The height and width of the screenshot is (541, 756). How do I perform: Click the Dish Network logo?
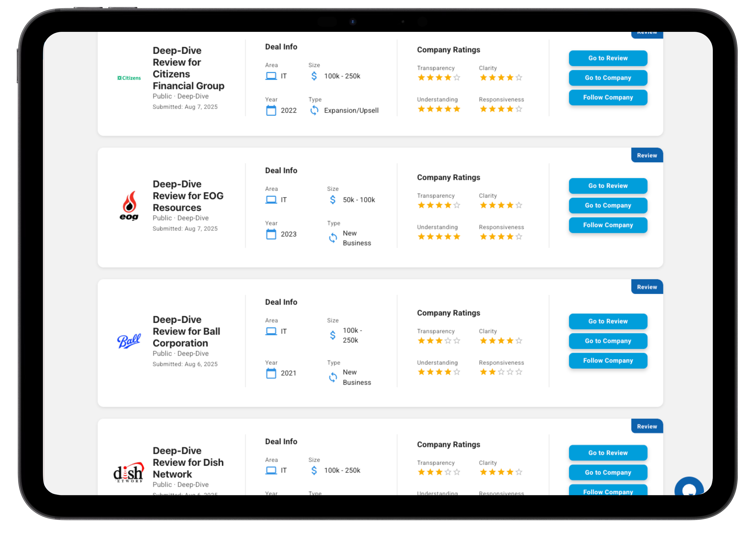click(x=128, y=472)
